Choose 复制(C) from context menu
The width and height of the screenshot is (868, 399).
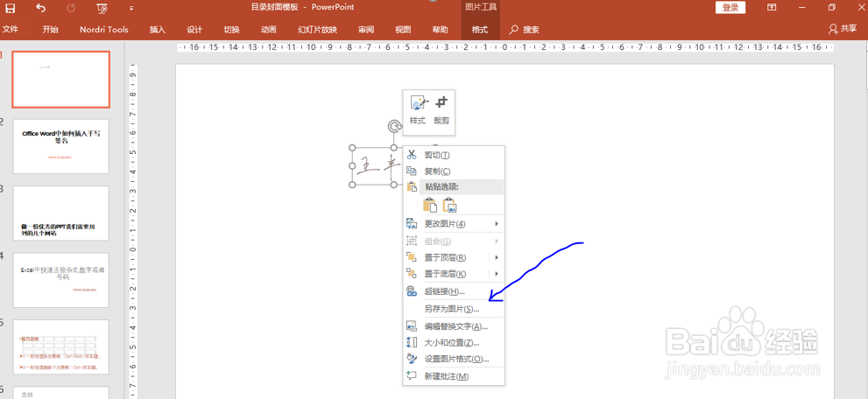(454, 171)
